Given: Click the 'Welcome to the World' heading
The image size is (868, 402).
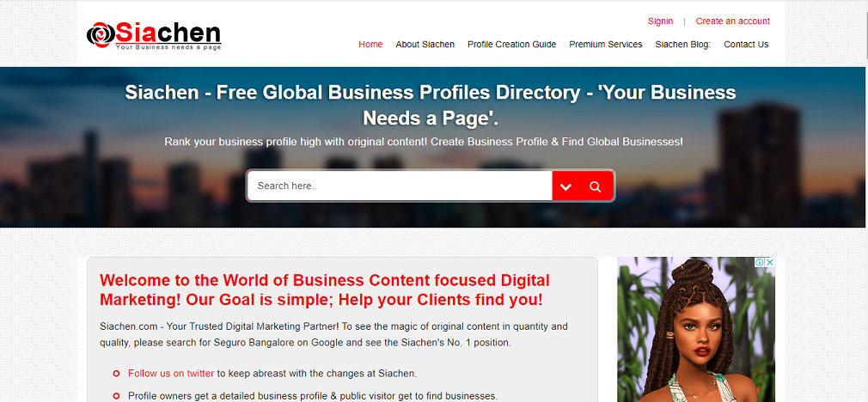Looking at the screenshot, I should 324,289.
